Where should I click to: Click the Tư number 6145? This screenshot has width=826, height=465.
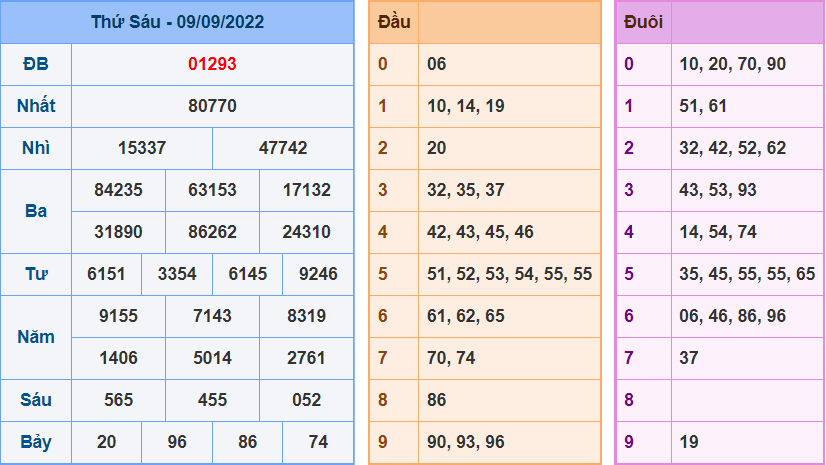(x=248, y=274)
